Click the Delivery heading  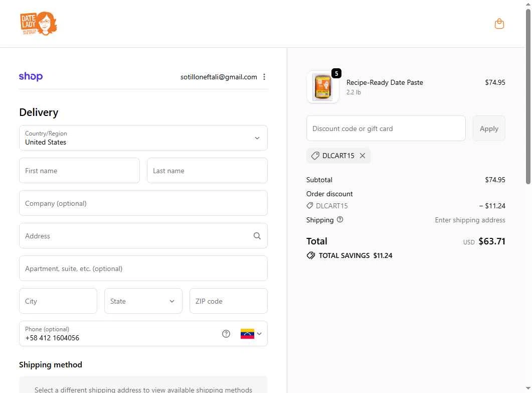pos(39,112)
